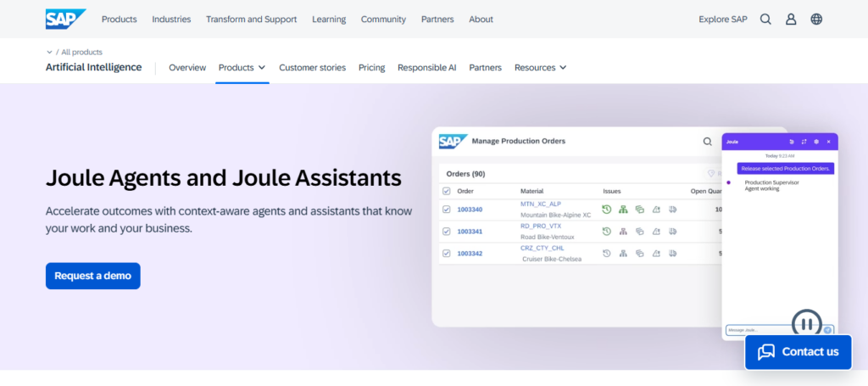The image size is (868, 386).
Task: Go to the Pricing tab
Action: [371, 68]
